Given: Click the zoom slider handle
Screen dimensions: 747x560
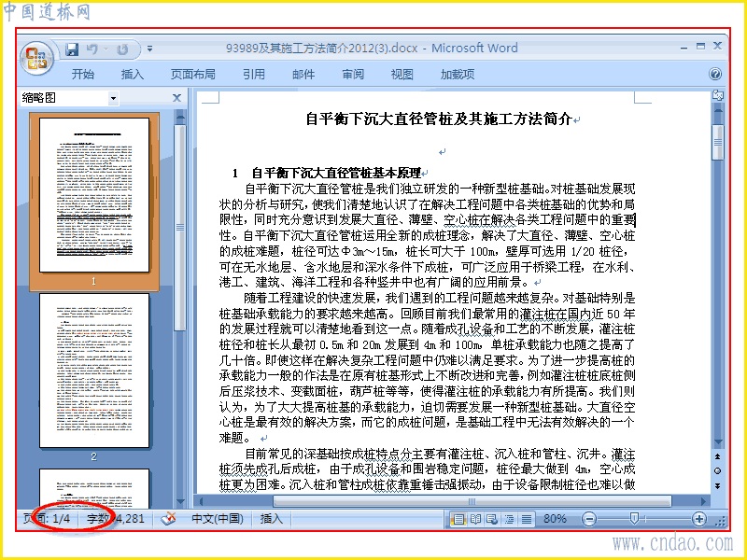Looking at the screenshot, I should [634, 518].
